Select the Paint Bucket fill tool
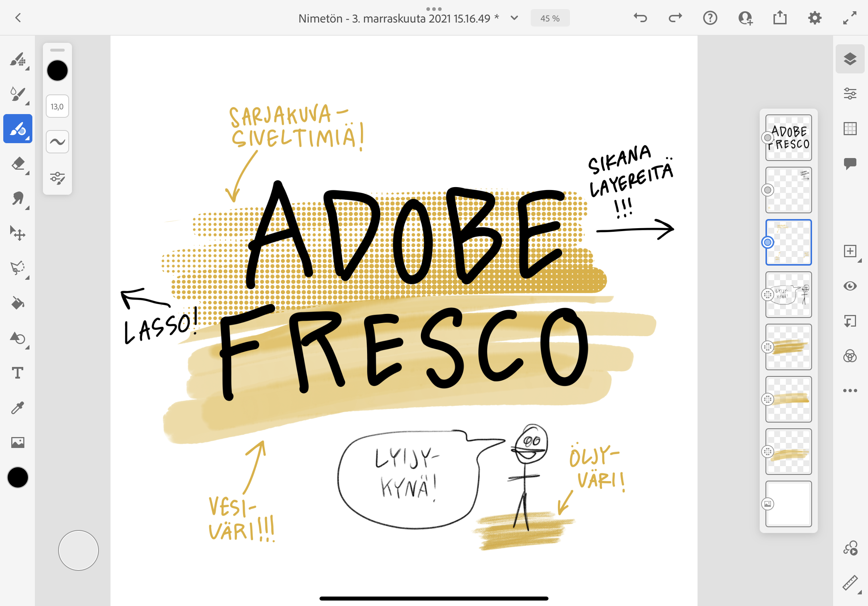The width and height of the screenshot is (868, 606). point(18,303)
